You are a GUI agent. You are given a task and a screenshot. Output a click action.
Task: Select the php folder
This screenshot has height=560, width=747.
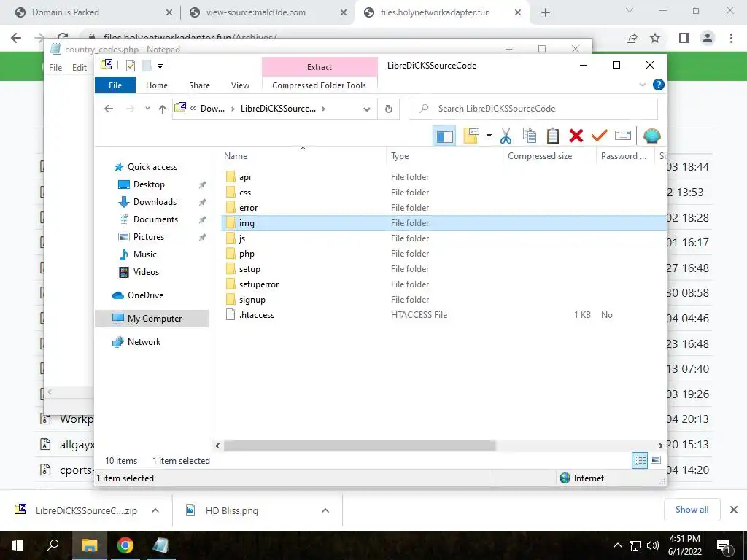tap(247, 254)
